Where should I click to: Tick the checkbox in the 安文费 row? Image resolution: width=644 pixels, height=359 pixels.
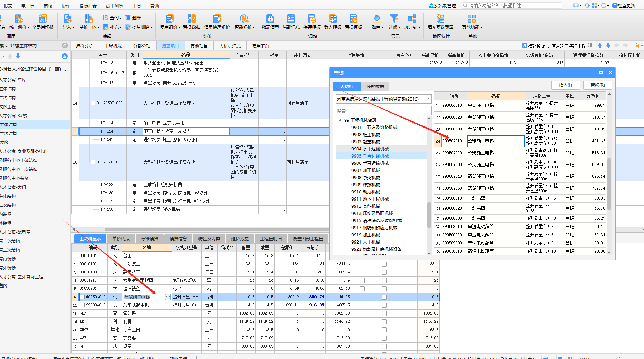click(384, 338)
